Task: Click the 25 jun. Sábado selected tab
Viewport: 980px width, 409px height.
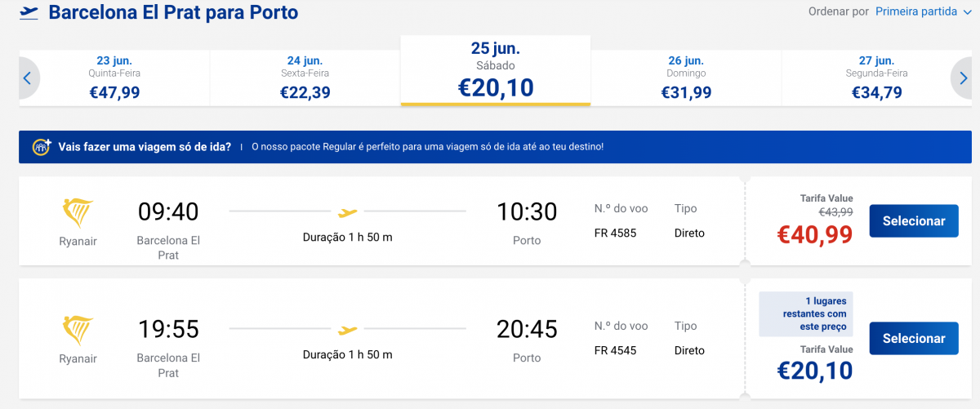Action: click(496, 70)
